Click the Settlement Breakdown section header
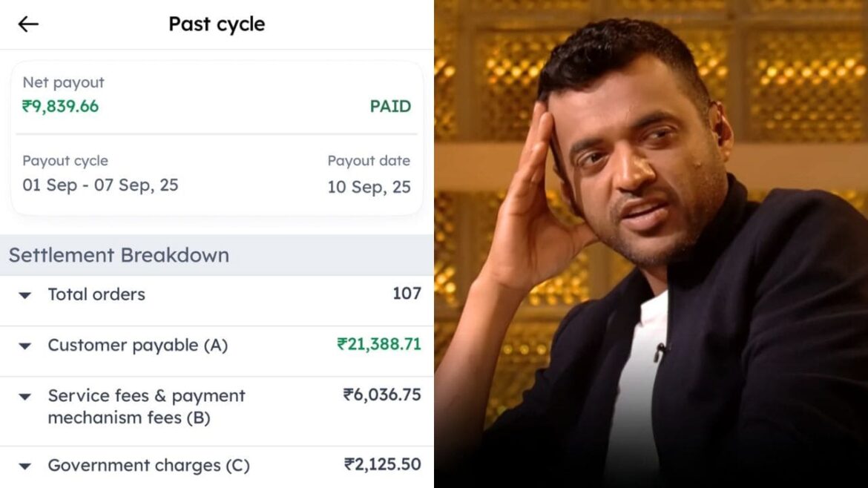The image size is (868, 488). [x=119, y=255]
